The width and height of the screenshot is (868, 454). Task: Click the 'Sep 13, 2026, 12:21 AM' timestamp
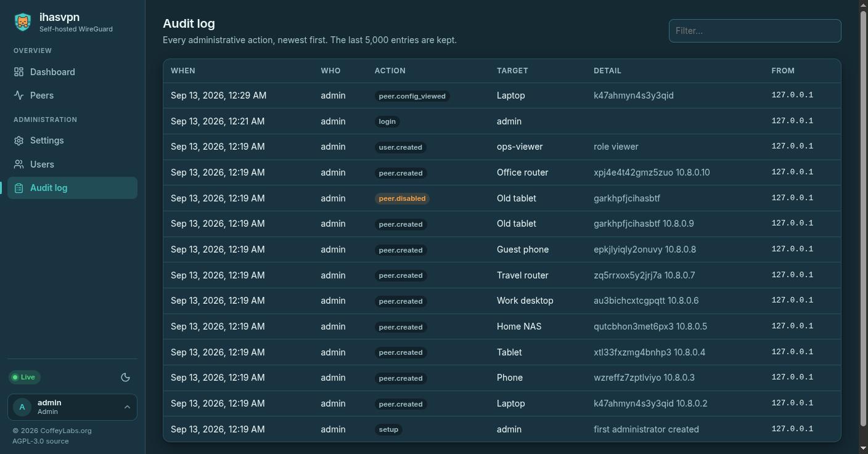[218, 121]
